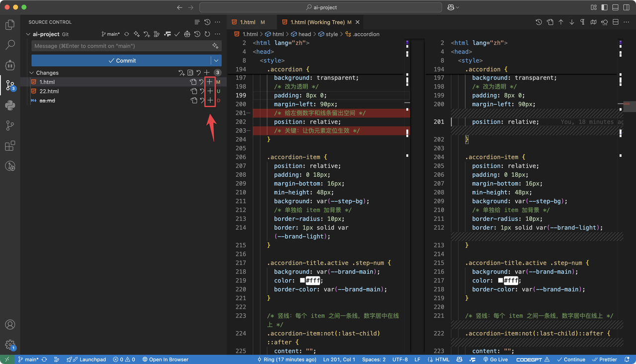Click white #fff color swatch in left pane
The image size is (636, 364).
coord(302,281)
